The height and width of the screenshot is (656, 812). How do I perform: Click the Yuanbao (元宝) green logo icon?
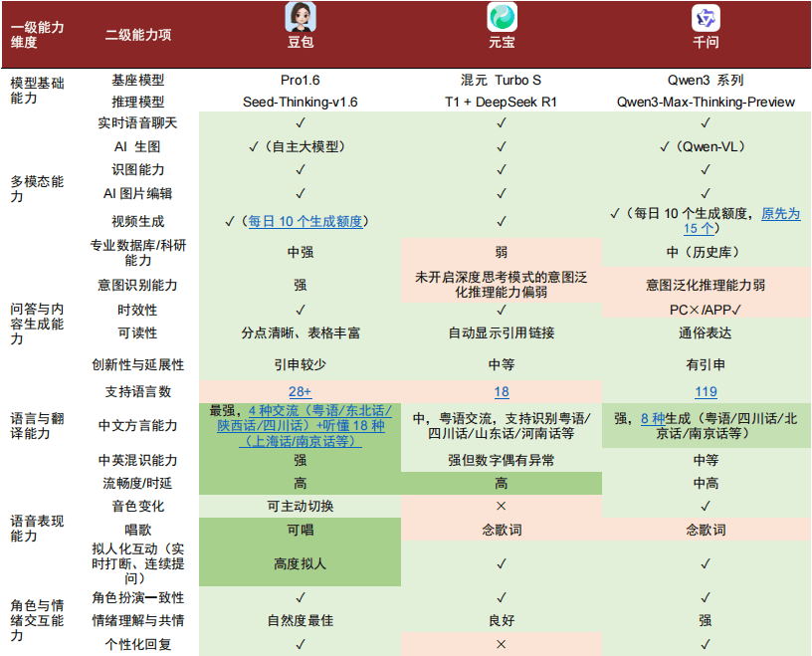[x=502, y=17]
